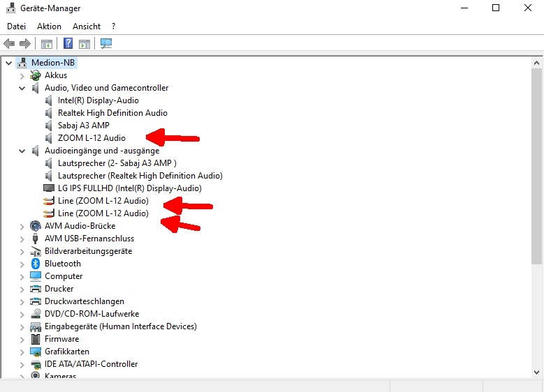Open the Ansicht menu
This screenshot has width=544, height=392.
tap(87, 27)
